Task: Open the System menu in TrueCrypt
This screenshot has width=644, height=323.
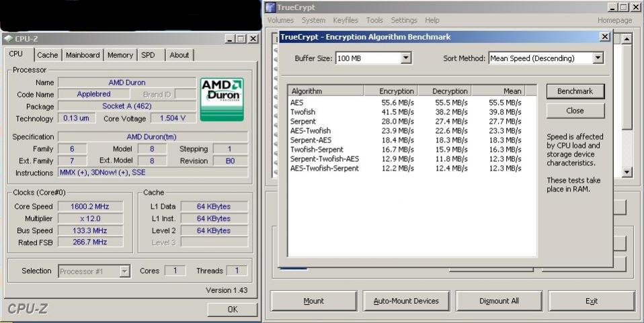Action: [x=313, y=20]
